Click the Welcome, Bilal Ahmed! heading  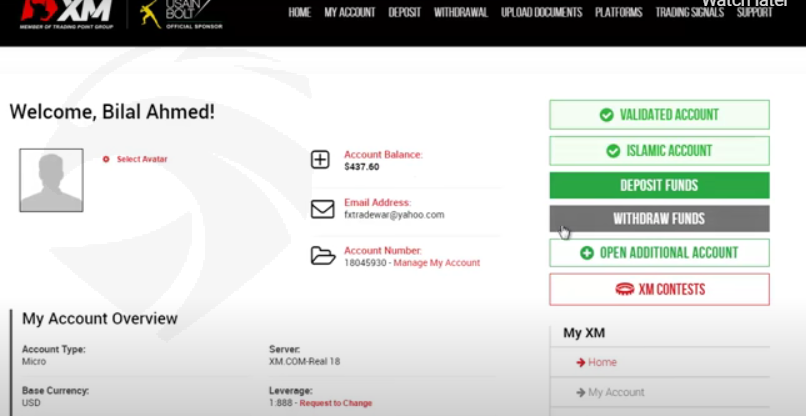[112, 112]
